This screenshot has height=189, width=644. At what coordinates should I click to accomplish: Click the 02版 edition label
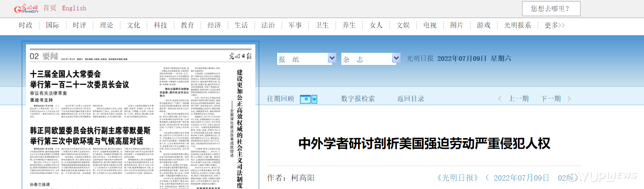pyautogui.click(x=566, y=178)
